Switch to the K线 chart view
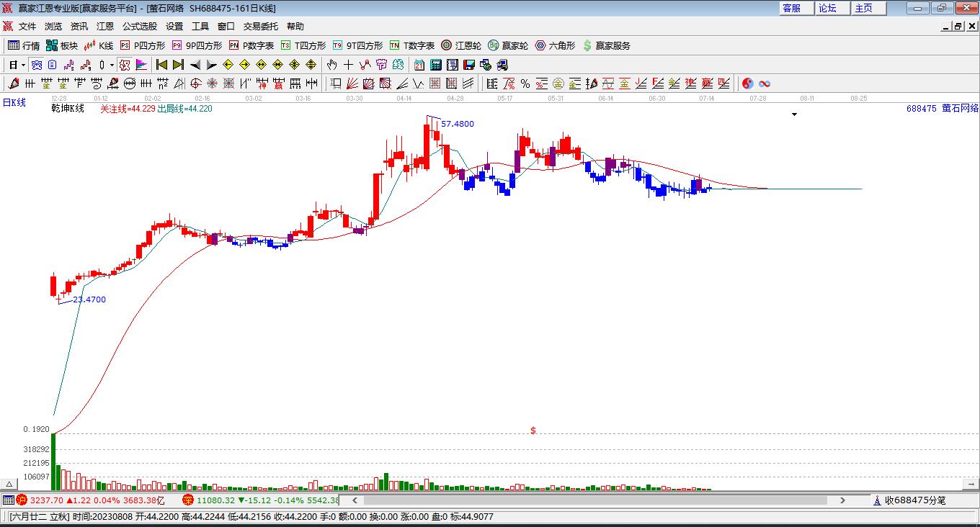 99,45
